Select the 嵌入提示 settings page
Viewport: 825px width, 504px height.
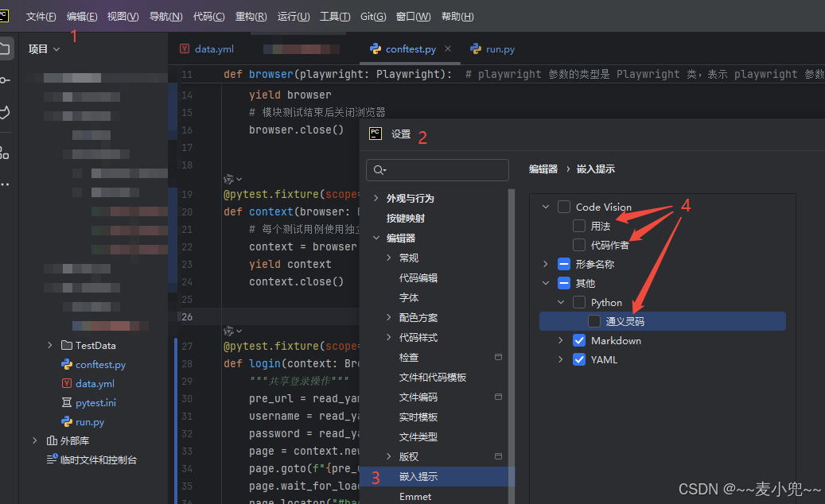coord(436,477)
